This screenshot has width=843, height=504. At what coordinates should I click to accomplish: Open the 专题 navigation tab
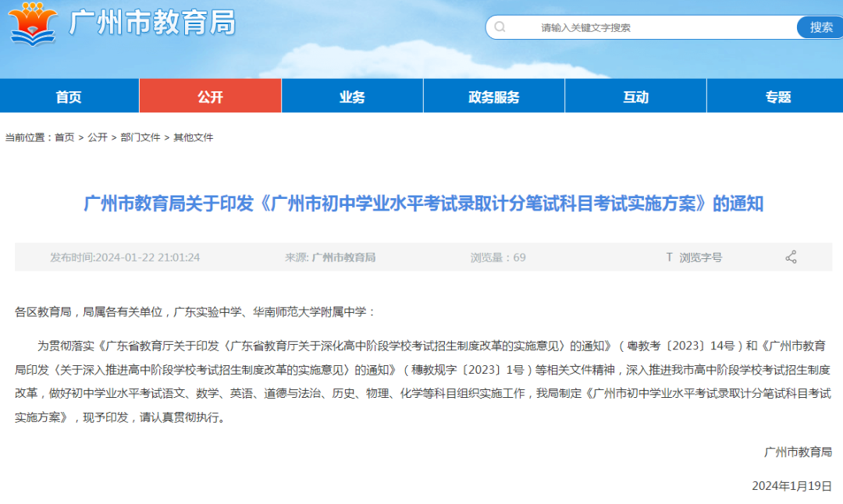777,97
